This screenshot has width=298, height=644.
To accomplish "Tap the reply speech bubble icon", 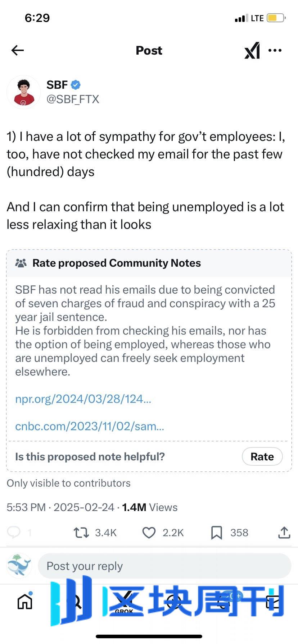I will (14, 532).
